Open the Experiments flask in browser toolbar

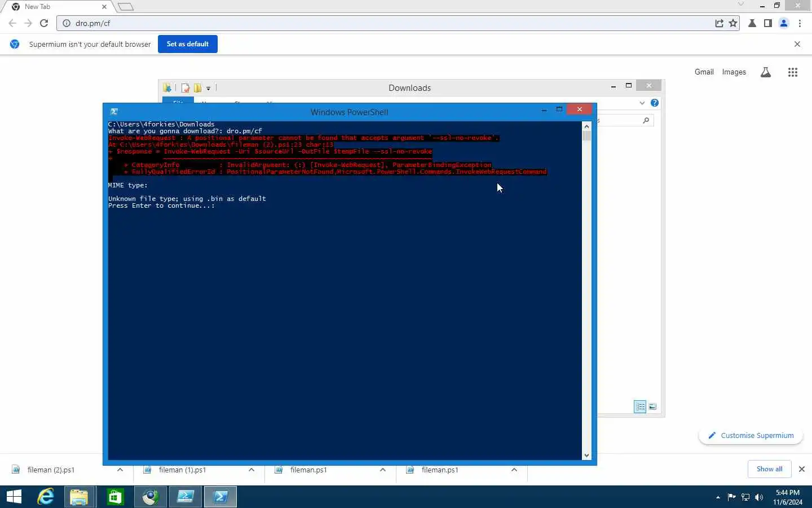(x=752, y=23)
